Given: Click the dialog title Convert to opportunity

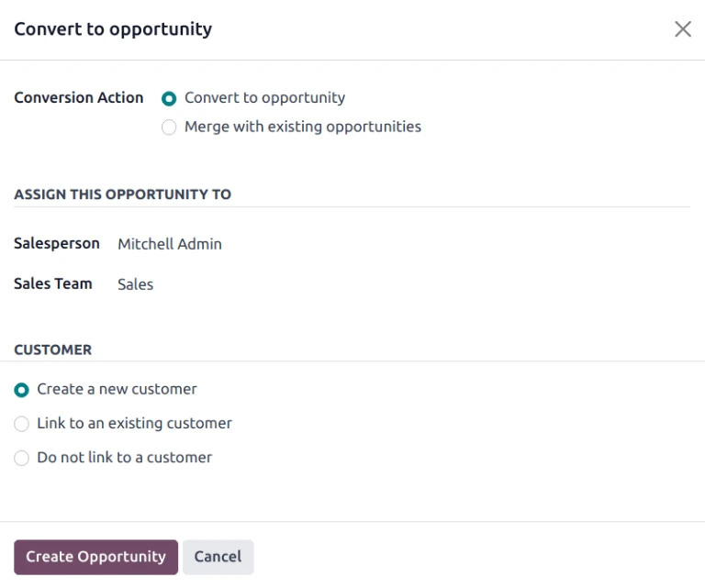Looking at the screenshot, I should 113,29.
